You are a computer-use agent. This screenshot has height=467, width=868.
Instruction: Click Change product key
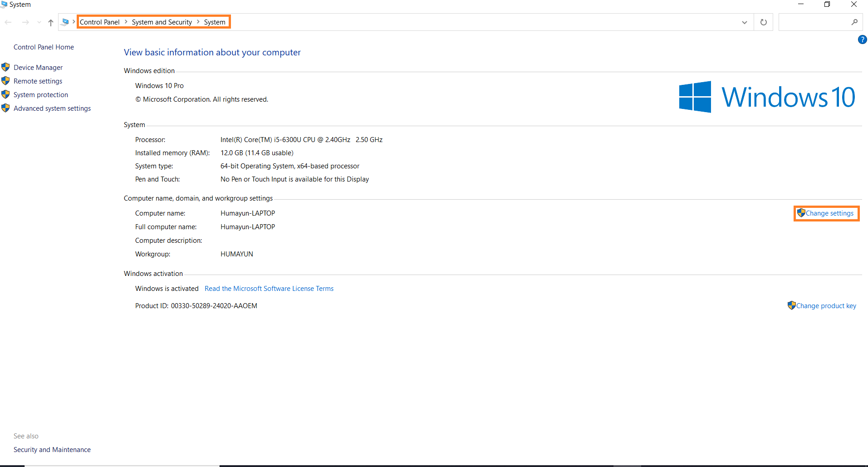(x=826, y=306)
